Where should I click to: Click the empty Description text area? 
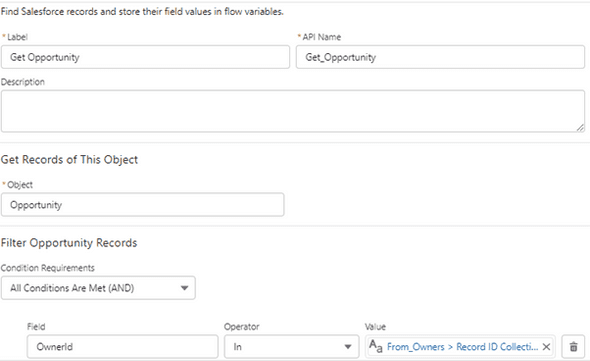(293, 111)
